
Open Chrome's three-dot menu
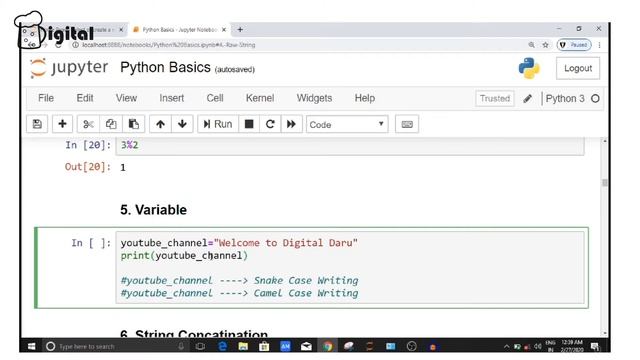[x=599, y=45]
